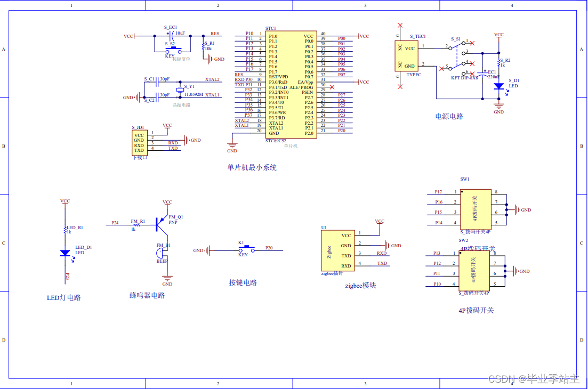Click the 晶振电路 annotation
The width and height of the screenshot is (588, 389).
click(x=181, y=105)
